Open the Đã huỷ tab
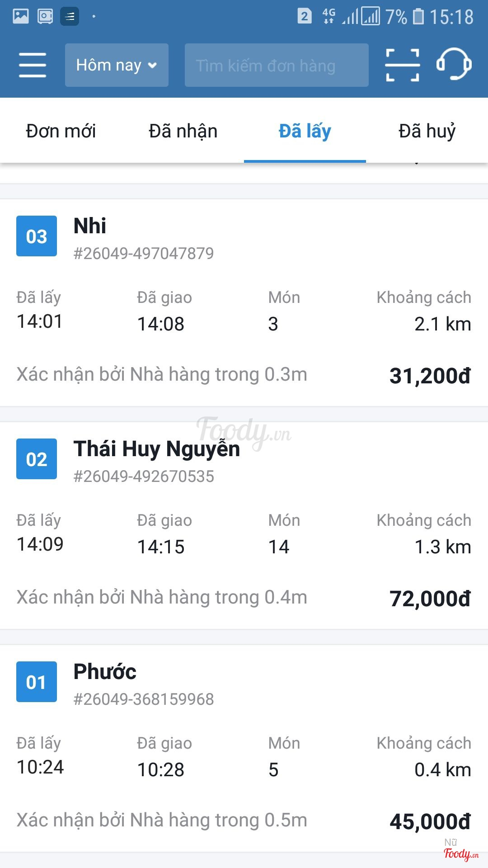 click(x=427, y=131)
